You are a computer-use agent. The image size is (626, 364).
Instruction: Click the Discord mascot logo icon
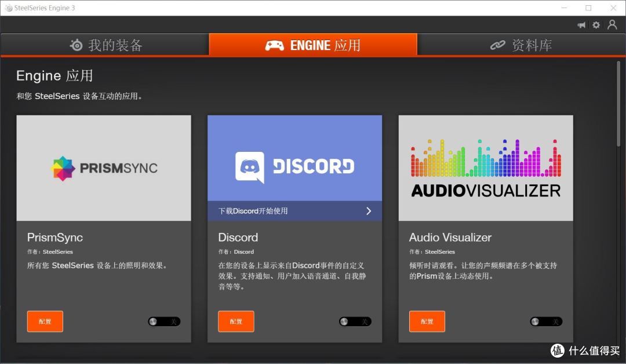(249, 168)
